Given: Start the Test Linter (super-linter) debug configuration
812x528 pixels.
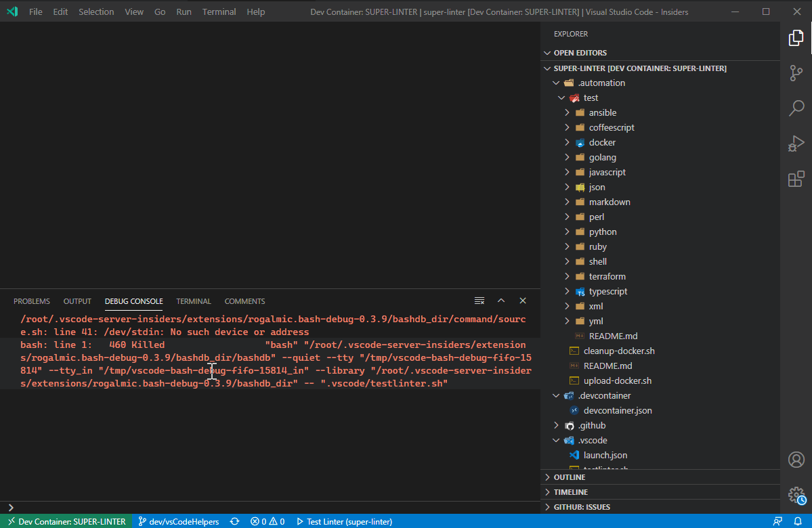Looking at the screenshot, I should click(x=345, y=521).
